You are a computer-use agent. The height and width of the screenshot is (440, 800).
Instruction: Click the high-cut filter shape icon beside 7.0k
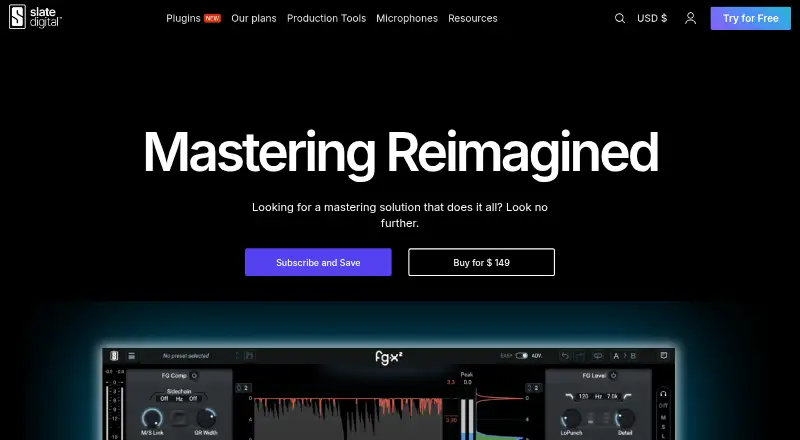629,396
